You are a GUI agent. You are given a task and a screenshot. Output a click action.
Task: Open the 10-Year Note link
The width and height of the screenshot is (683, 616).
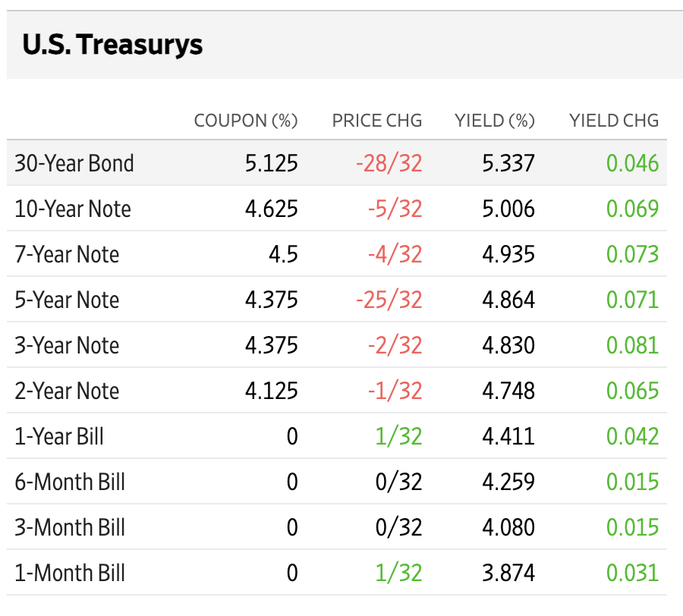[73, 209]
